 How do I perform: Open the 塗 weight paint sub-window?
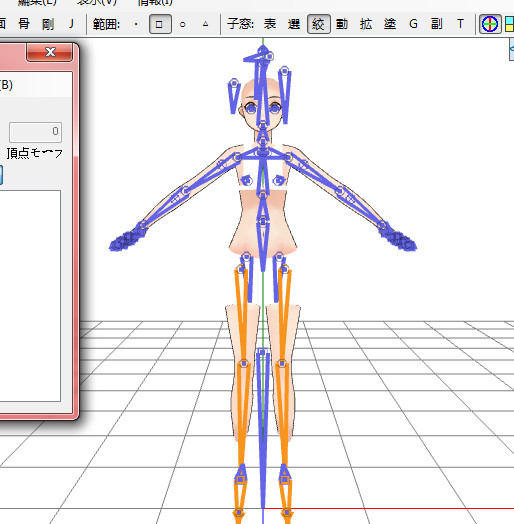pos(390,24)
